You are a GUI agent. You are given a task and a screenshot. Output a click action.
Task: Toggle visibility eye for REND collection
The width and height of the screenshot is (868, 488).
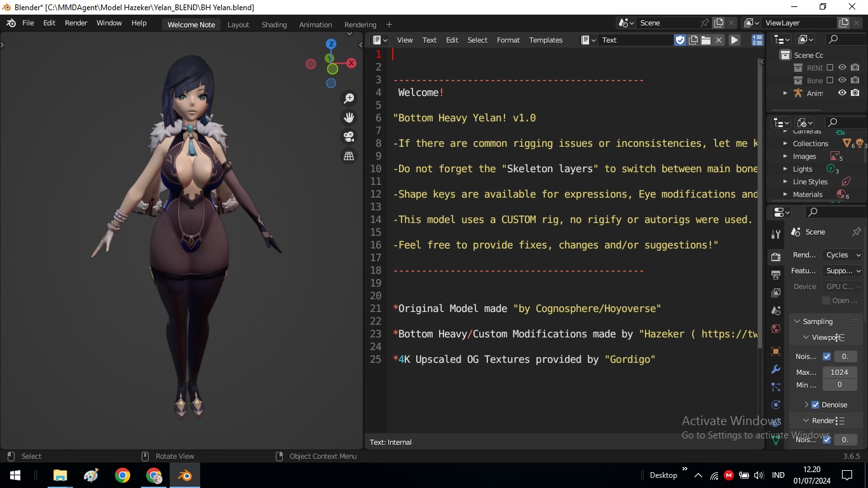click(x=842, y=67)
